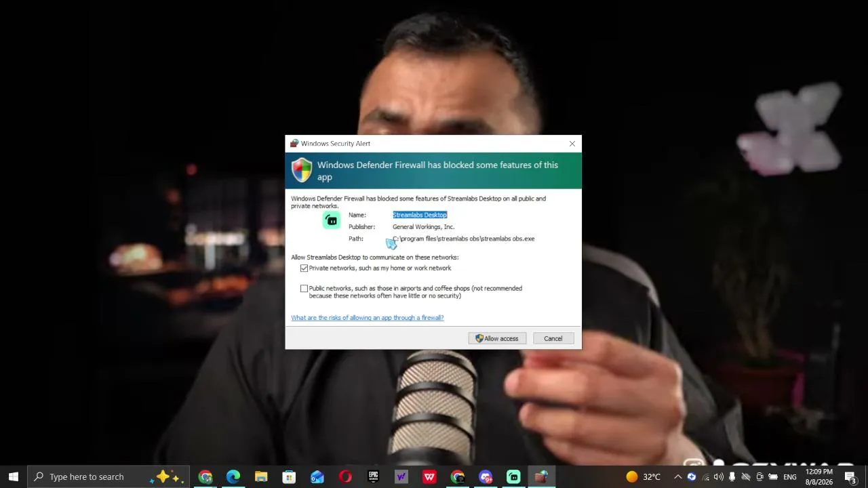The width and height of the screenshot is (868, 488).
Task: Open the blue badged app icon on taskbar
Action: tap(486, 476)
